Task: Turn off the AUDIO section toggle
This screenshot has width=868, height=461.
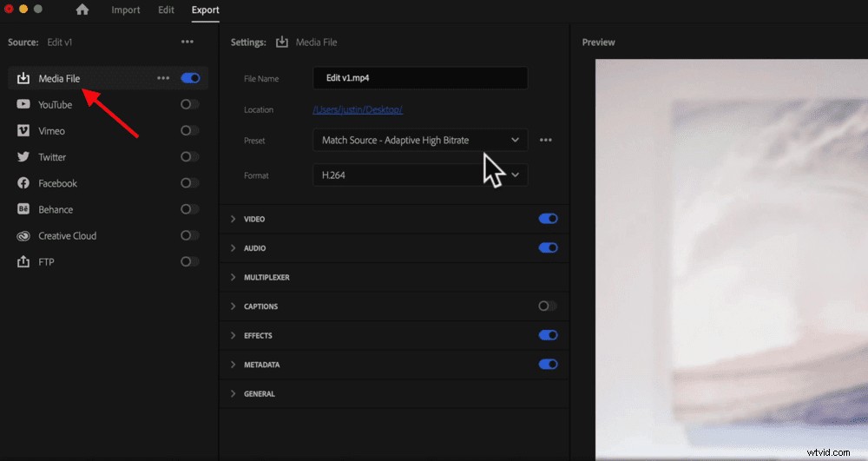Action: [x=548, y=248]
